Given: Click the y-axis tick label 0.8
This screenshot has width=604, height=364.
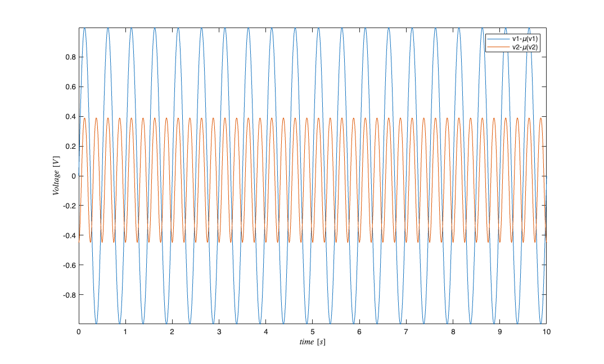Looking at the screenshot, I should [70, 57].
